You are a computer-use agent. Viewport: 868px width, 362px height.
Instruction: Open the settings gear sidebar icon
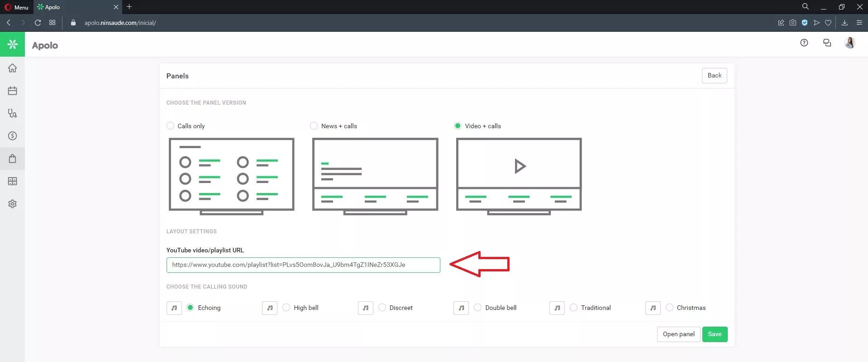[x=12, y=204]
